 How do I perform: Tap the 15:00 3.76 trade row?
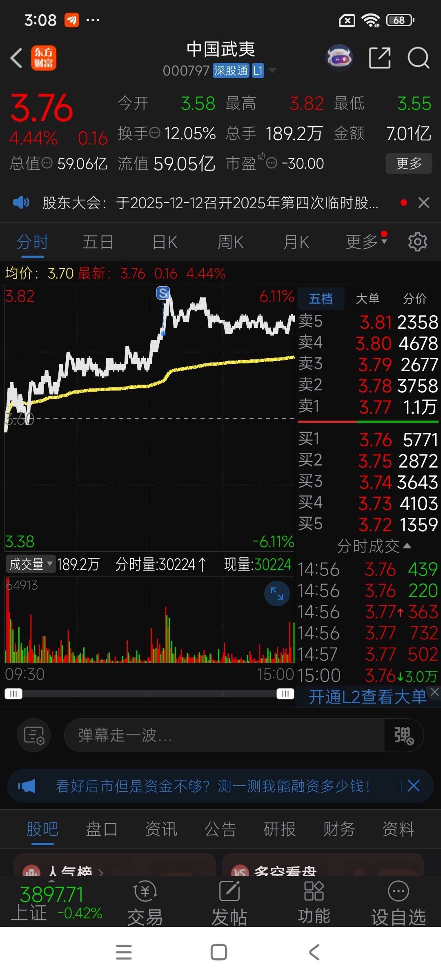coord(368,675)
